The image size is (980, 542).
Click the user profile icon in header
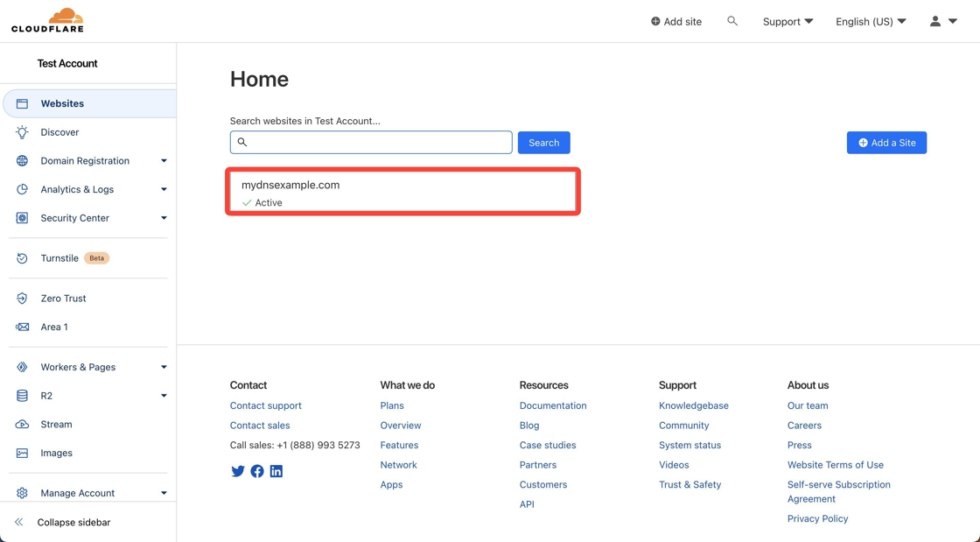pyautogui.click(x=935, y=21)
